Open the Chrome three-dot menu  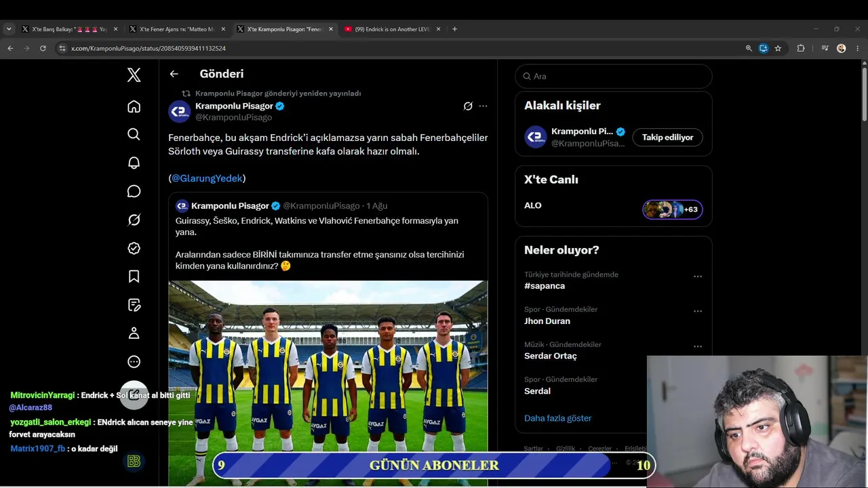click(x=858, y=48)
